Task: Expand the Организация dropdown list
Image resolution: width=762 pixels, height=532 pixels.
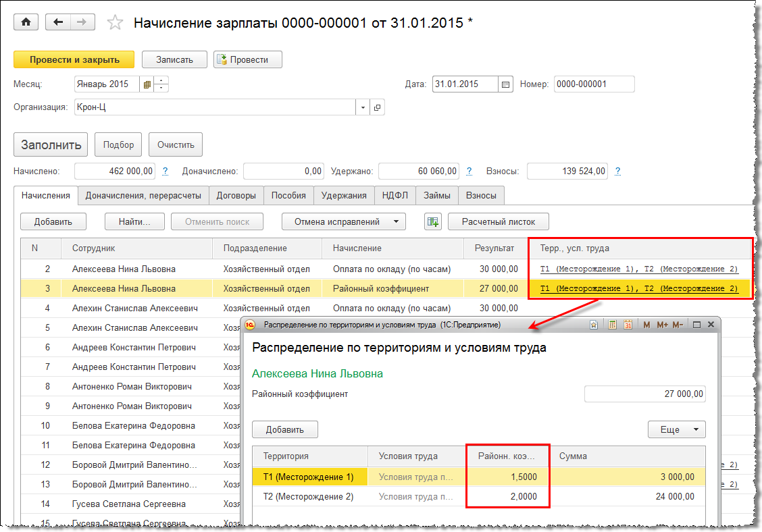Action: (x=363, y=107)
